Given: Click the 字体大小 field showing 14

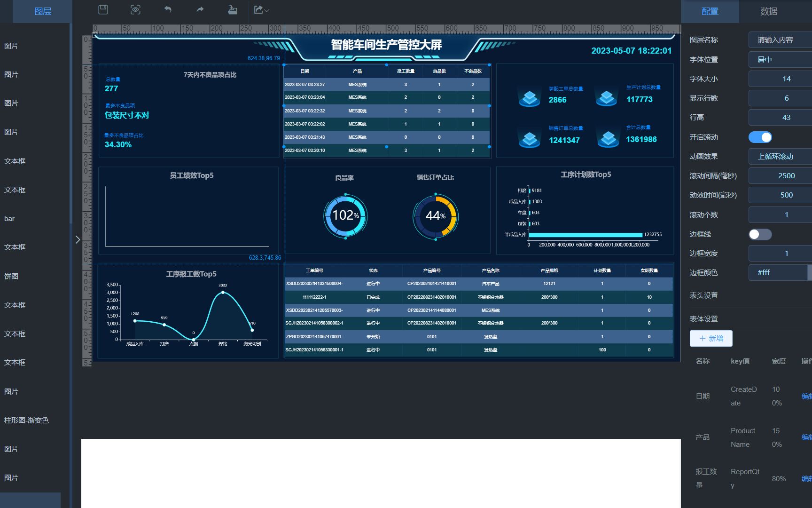Looking at the screenshot, I should click(780, 79).
